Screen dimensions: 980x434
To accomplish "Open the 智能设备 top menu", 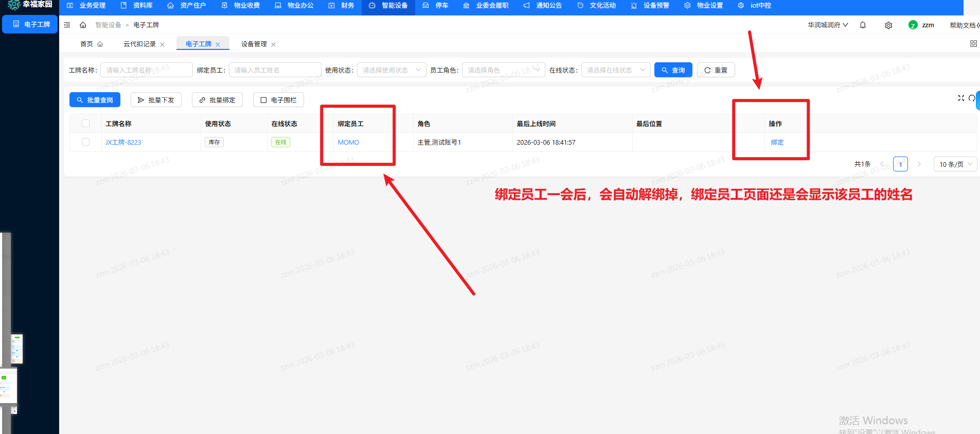I will click(388, 6).
